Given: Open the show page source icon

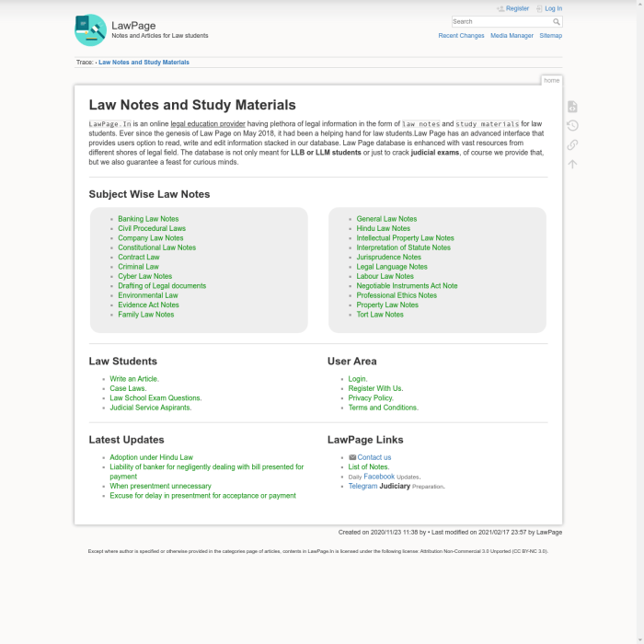Looking at the screenshot, I should point(572,107).
